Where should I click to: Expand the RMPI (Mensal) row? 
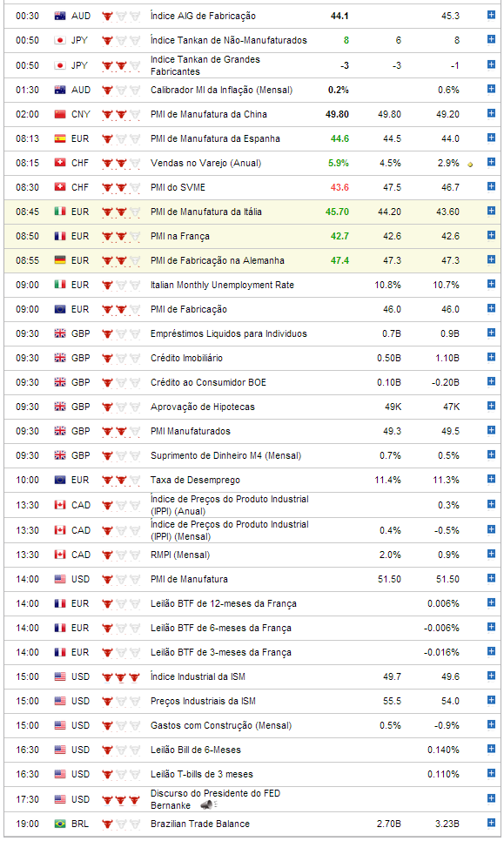491,554
